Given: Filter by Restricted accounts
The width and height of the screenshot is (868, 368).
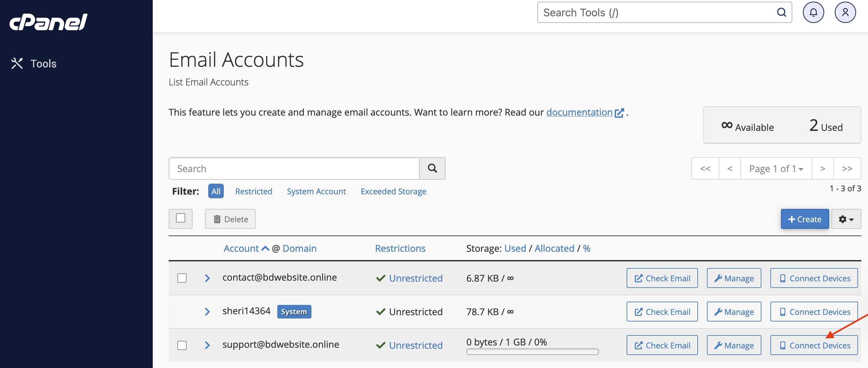Looking at the screenshot, I should [253, 191].
